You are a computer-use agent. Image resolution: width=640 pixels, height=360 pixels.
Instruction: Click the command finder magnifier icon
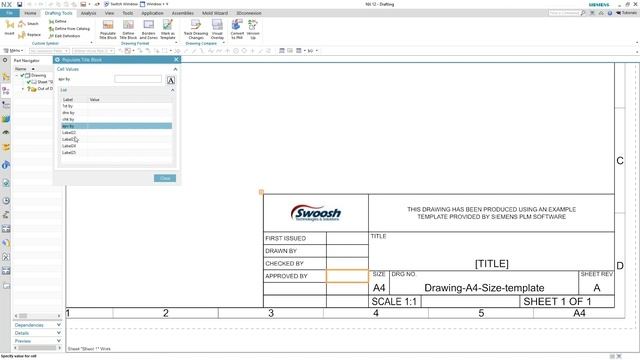pos(583,13)
